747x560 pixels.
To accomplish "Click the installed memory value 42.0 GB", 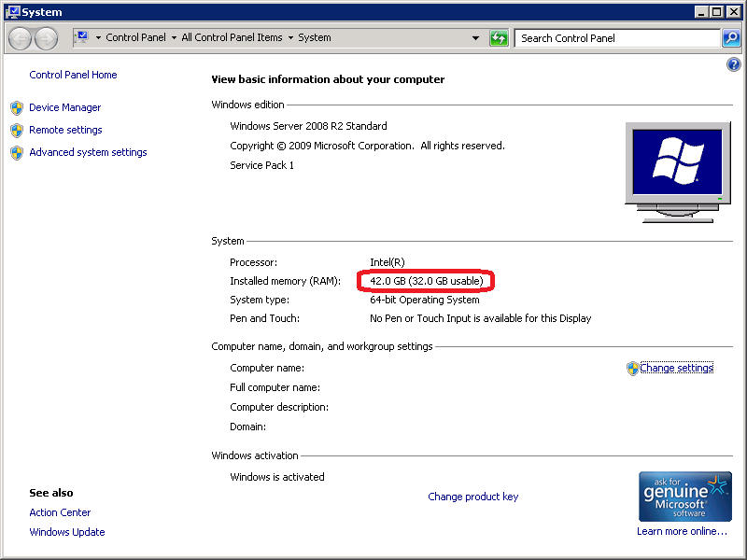I will [x=427, y=281].
